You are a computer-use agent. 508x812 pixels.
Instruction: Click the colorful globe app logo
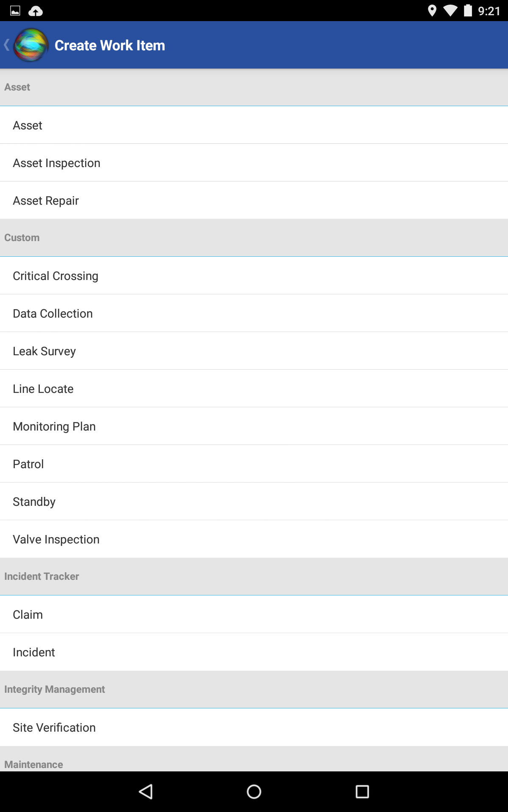tap(31, 45)
